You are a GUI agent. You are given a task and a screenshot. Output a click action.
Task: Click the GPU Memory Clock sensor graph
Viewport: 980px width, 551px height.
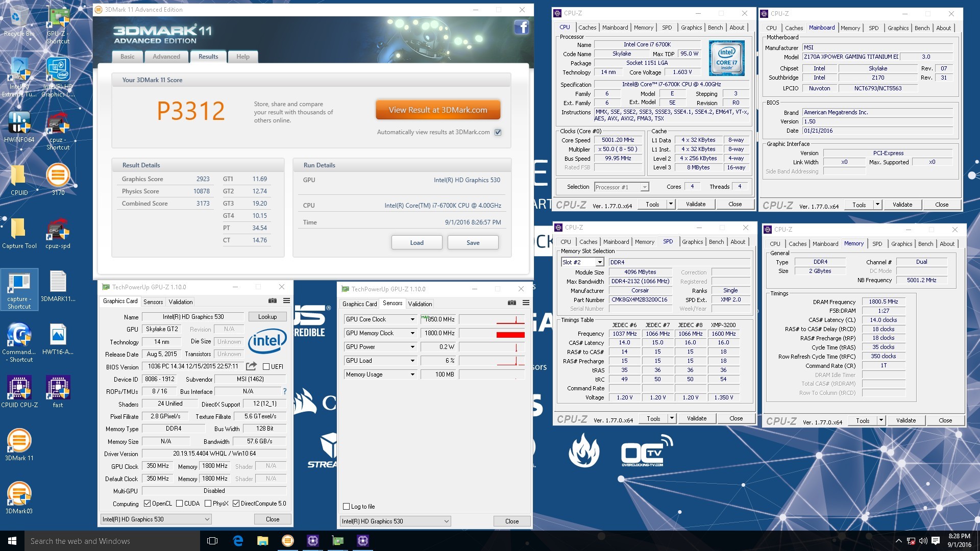(493, 333)
